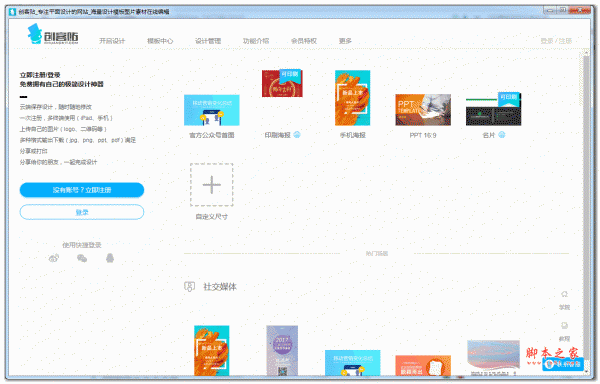Select the 名片 business card thumbnail
Image resolution: width=600 pixels, height=384 pixels.
tap(494, 109)
